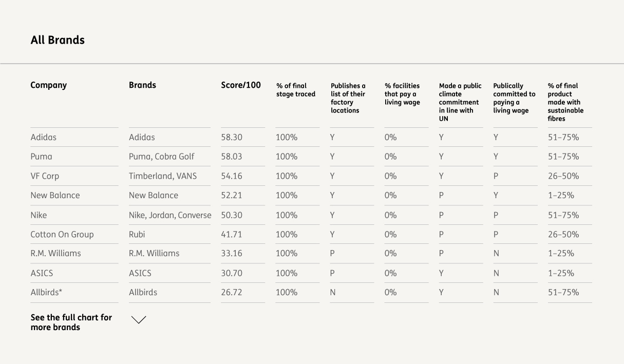Click the Allbirds* company name
Viewport: 624px width, 364px height.
46,293
